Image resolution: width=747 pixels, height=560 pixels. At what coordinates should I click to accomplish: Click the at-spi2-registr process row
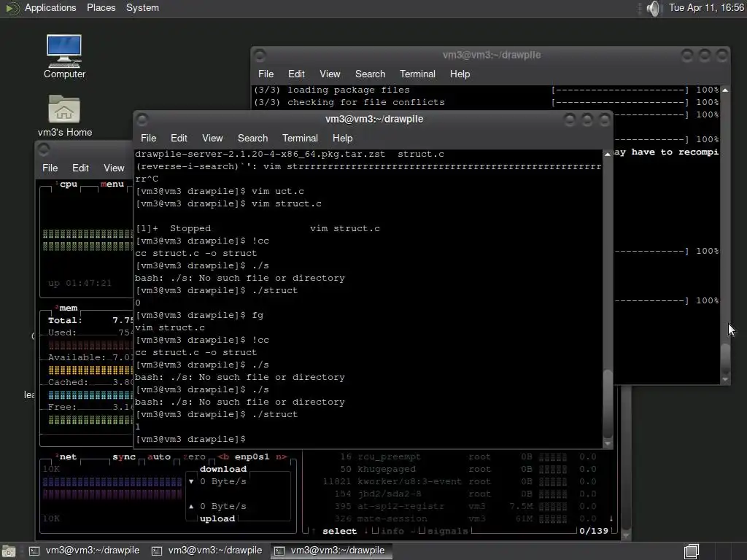(458, 506)
